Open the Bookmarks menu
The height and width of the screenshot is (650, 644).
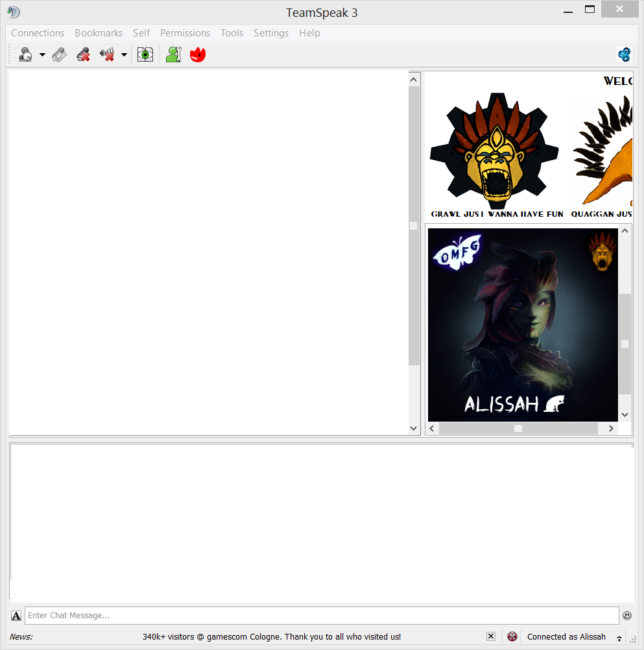pos(99,33)
